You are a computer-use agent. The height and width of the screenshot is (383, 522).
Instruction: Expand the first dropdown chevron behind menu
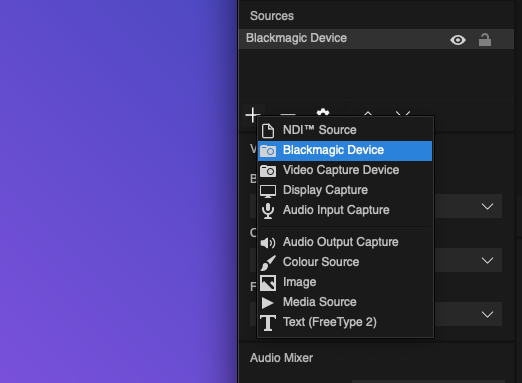point(487,206)
